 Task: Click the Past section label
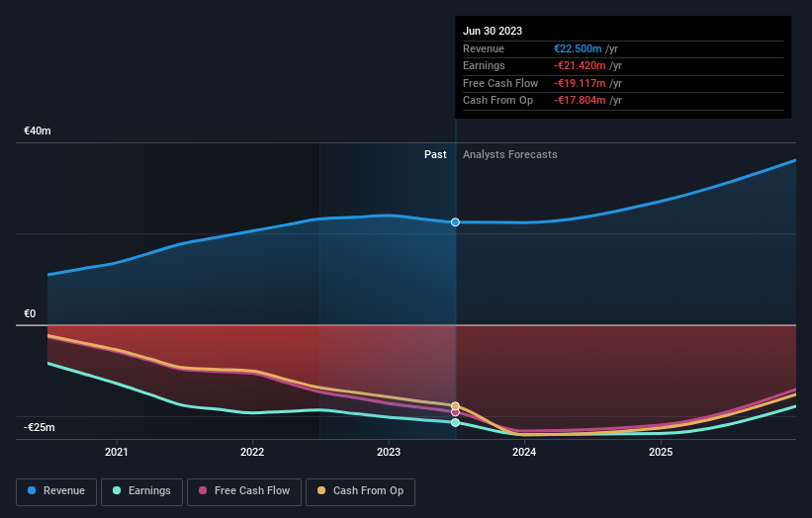click(435, 154)
